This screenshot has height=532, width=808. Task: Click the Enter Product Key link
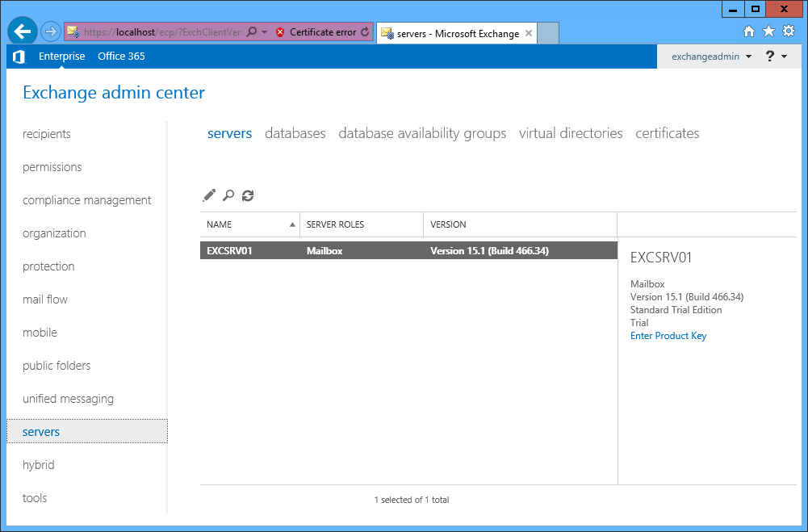point(668,336)
